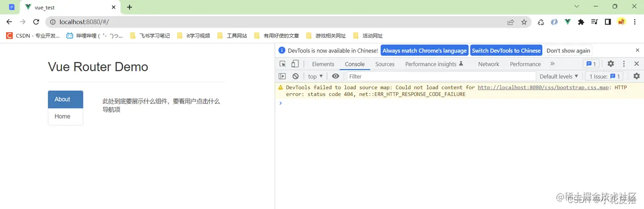644x209 pixels.
Task: Open DevTools three-dot customize menu
Action: pos(624,64)
